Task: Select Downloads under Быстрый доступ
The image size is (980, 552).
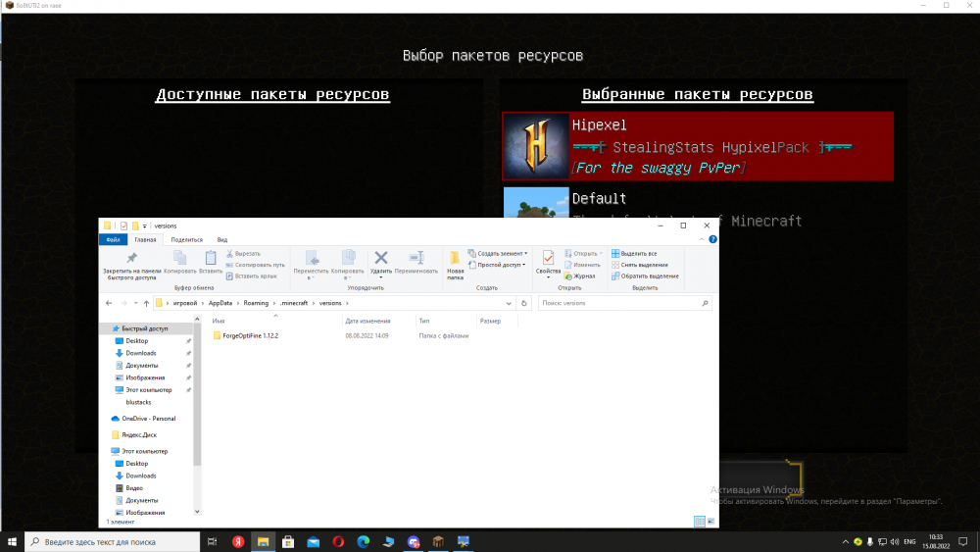Action: 140,353
